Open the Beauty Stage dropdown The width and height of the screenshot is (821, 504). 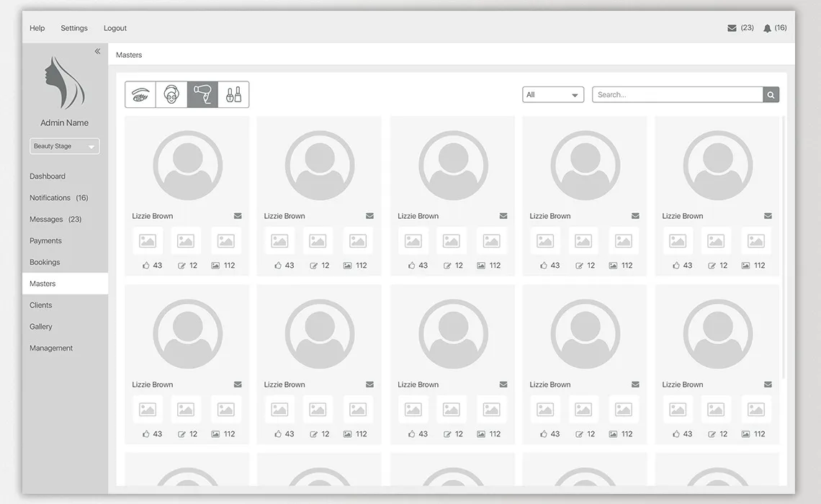tap(64, 146)
